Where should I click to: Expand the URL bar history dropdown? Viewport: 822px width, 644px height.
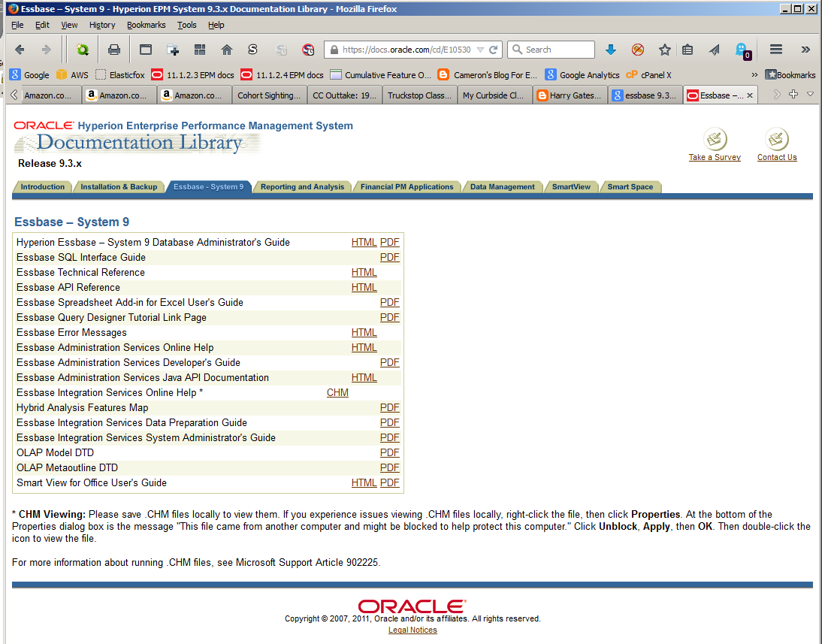click(479, 50)
